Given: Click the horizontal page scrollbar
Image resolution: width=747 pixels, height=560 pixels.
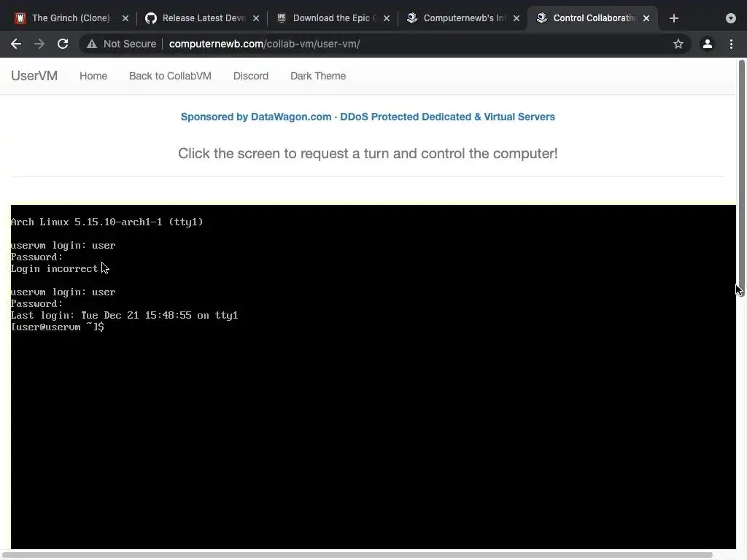Looking at the screenshot, I should pos(357,555).
